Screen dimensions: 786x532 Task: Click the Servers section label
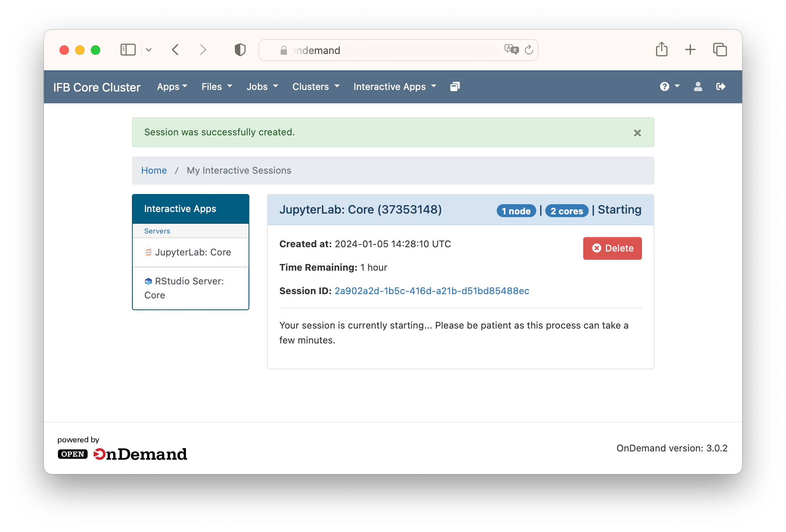(157, 231)
